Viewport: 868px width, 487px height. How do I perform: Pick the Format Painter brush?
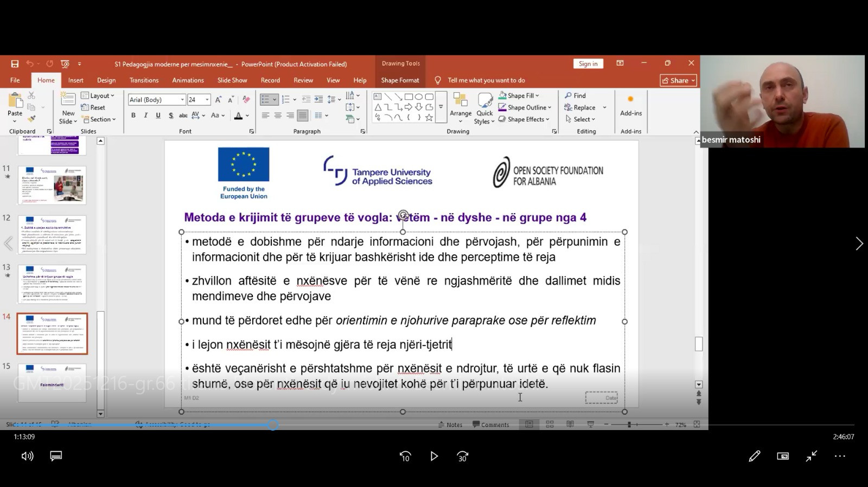click(31, 119)
